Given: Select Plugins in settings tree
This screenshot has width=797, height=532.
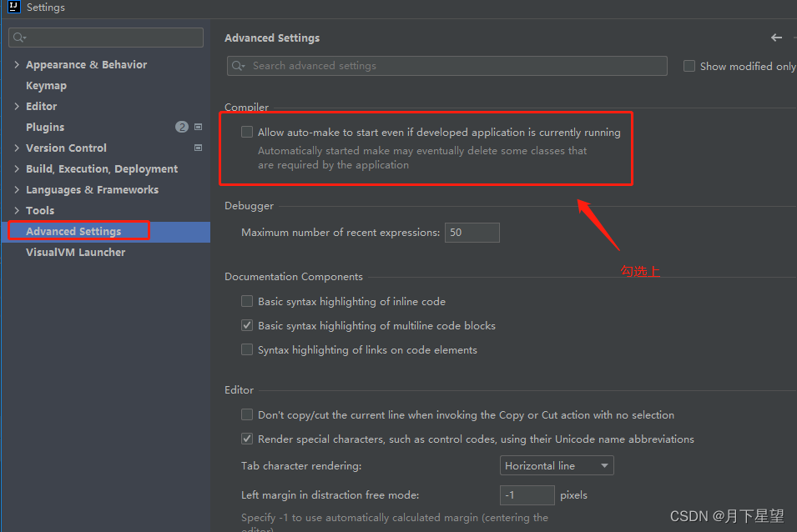Looking at the screenshot, I should tap(45, 127).
